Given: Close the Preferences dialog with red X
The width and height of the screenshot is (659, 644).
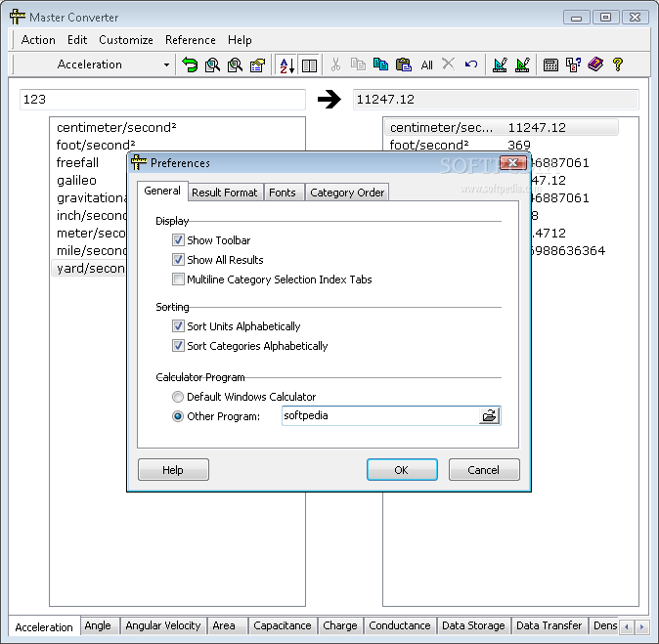Looking at the screenshot, I should (512, 162).
